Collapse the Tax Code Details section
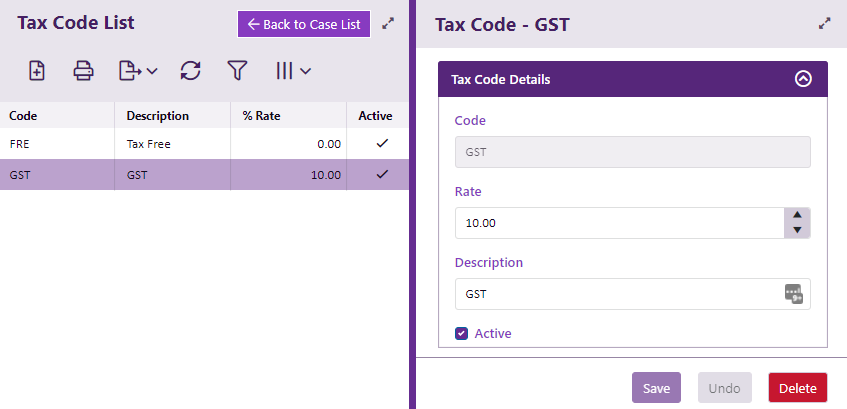 803,79
